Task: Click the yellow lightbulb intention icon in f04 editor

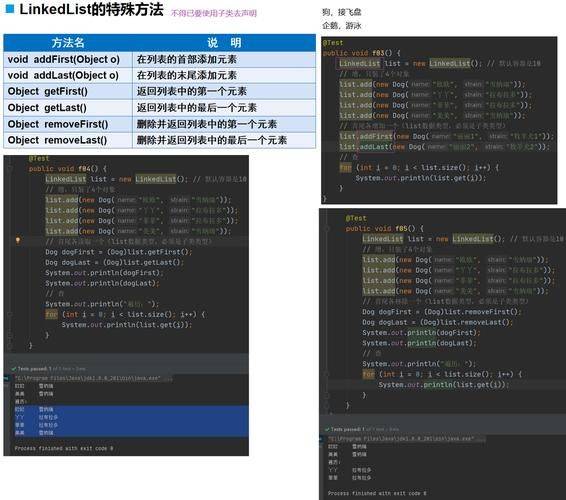Action: coord(18,240)
